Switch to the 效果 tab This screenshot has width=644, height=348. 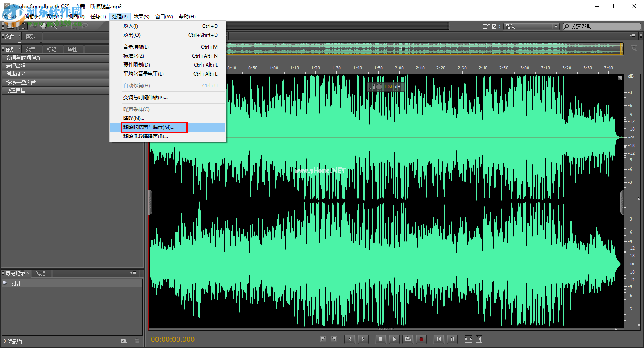tap(31, 49)
